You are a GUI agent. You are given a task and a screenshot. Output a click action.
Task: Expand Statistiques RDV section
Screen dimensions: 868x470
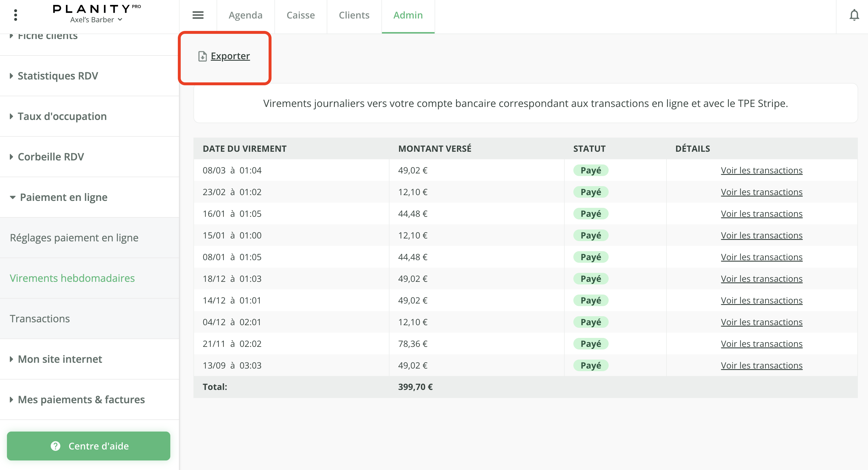click(58, 76)
